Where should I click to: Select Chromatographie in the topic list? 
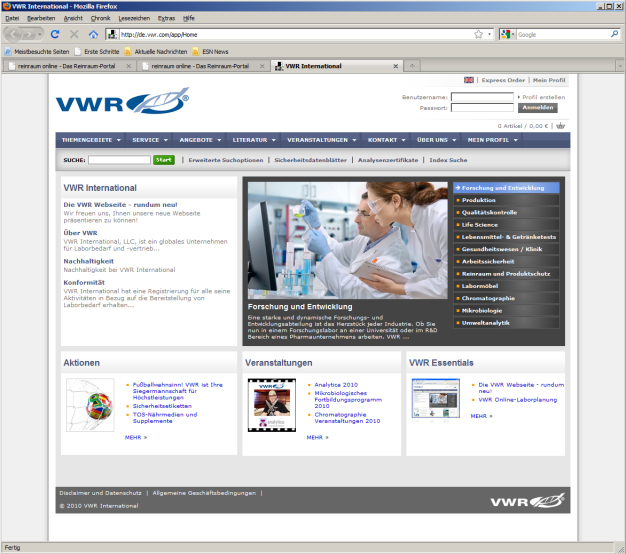(506, 298)
